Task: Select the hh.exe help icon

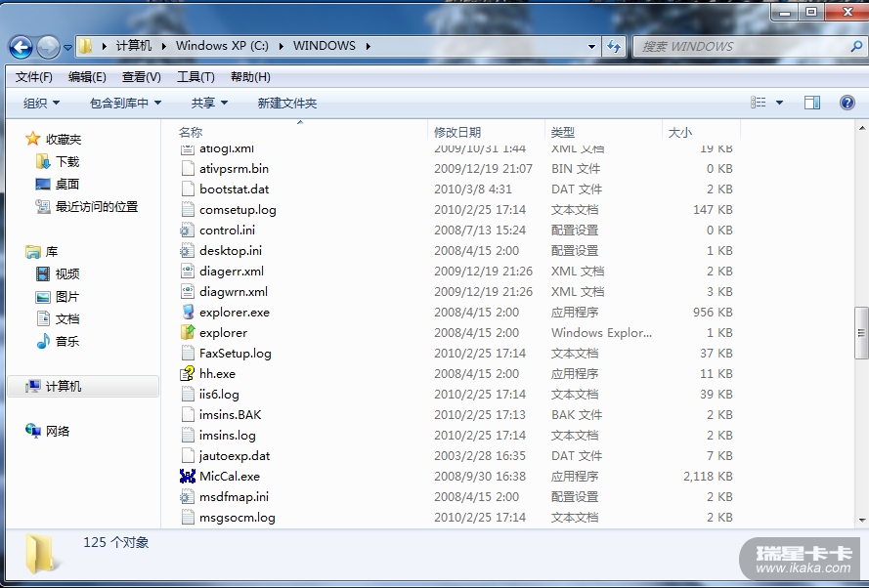Action: click(188, 373)
